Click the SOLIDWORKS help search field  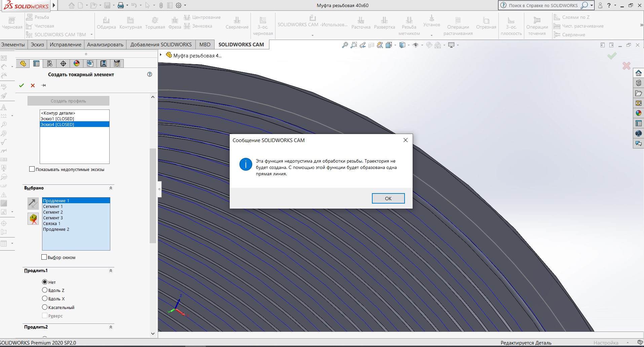click(x=543, y=5)
